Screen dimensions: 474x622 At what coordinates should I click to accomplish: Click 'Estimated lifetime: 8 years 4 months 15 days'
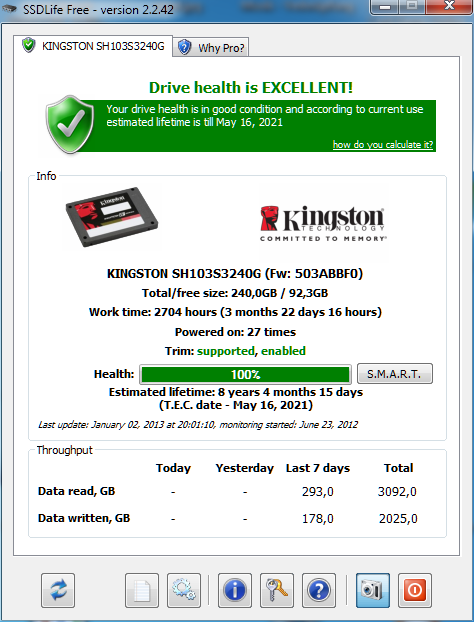coord(236,392)
